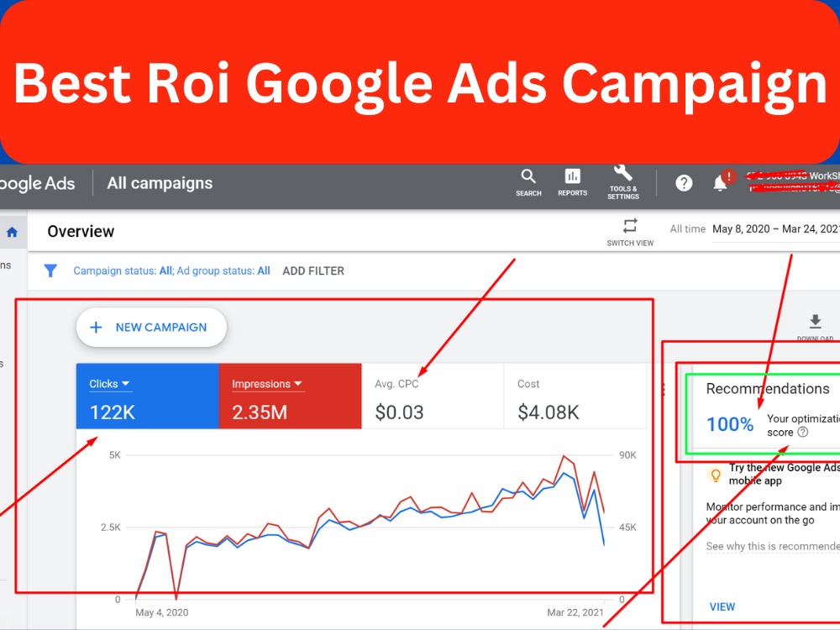Click the All time label
840x630 pixels.
pyautogui.click(x=687, y=229)
